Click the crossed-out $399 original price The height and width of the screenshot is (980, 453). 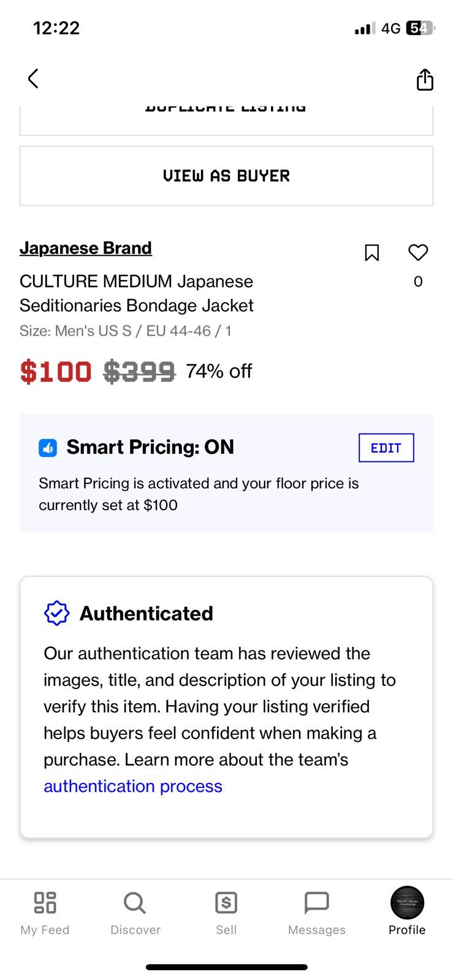139,372
